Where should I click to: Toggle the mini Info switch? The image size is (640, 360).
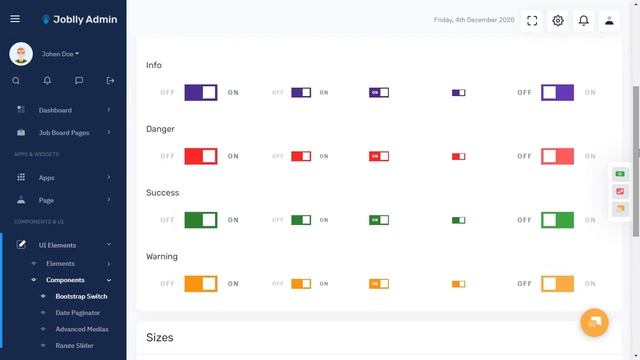click(x=458, y=92)
